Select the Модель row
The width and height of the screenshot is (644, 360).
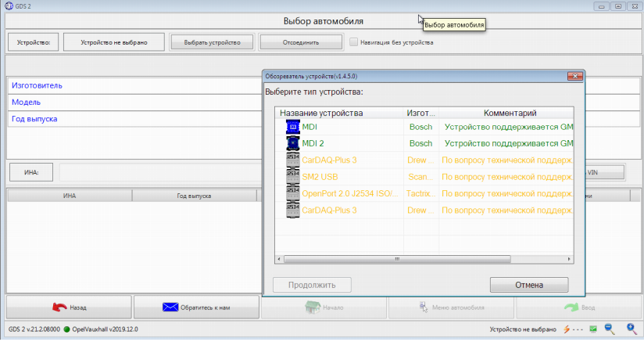tap(134, 102)
